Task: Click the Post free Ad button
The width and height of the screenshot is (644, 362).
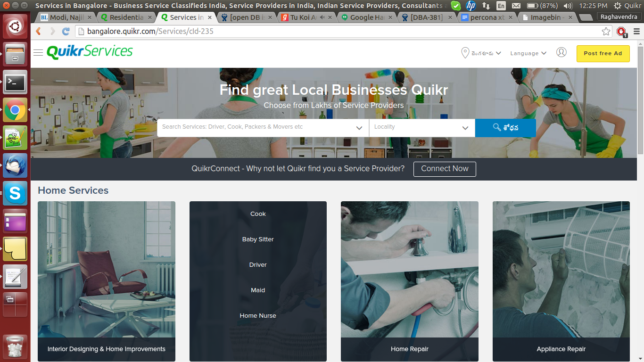Action: [603, 53]
